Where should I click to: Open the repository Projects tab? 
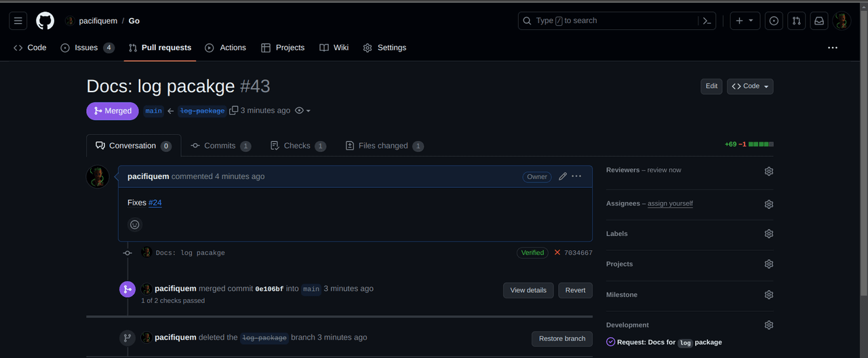coord(283,48)
